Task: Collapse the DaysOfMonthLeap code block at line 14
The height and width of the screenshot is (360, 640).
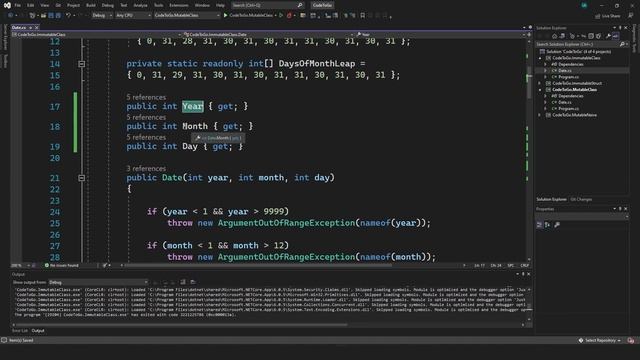Action: coord(82,64)
